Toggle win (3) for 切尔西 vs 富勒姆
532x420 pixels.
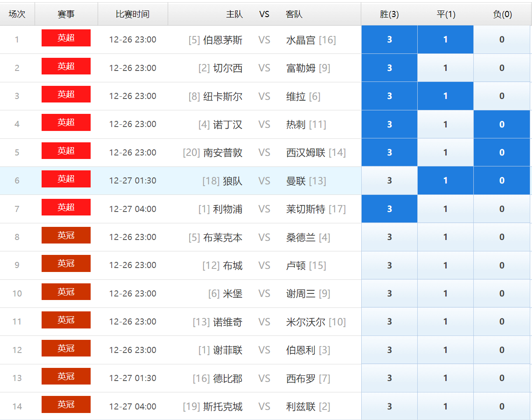(389, 68)
